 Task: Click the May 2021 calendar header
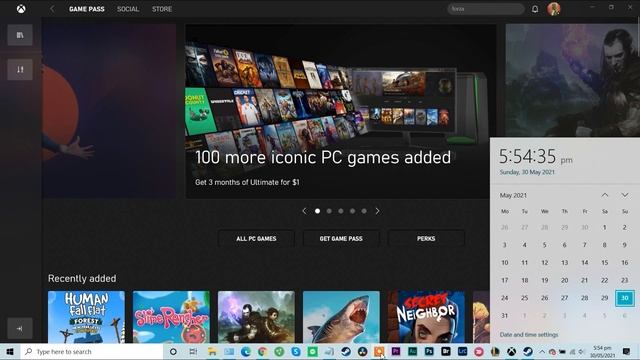(513, 196)
